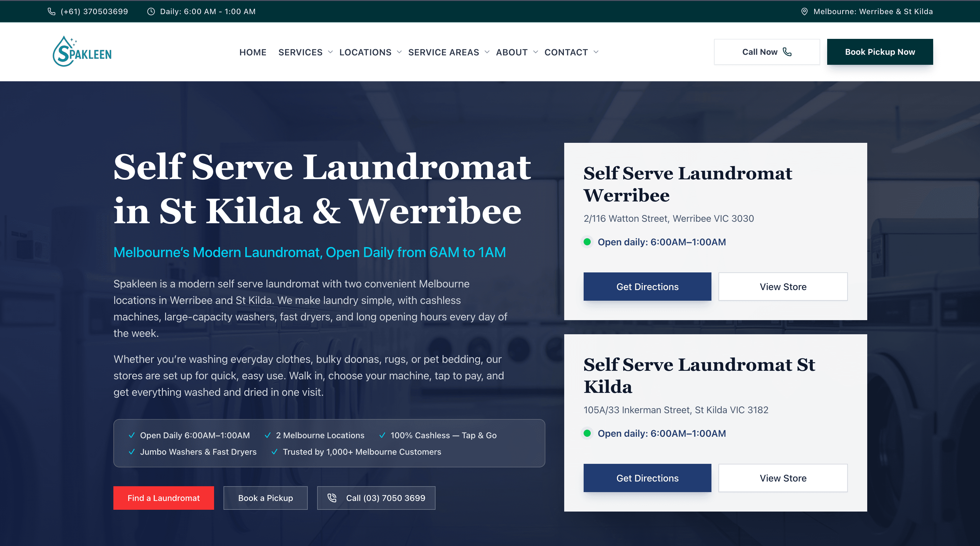This screenshot has width=980, height=546.
Task: Click the clock icon beside daily hours
Action: 151,11
